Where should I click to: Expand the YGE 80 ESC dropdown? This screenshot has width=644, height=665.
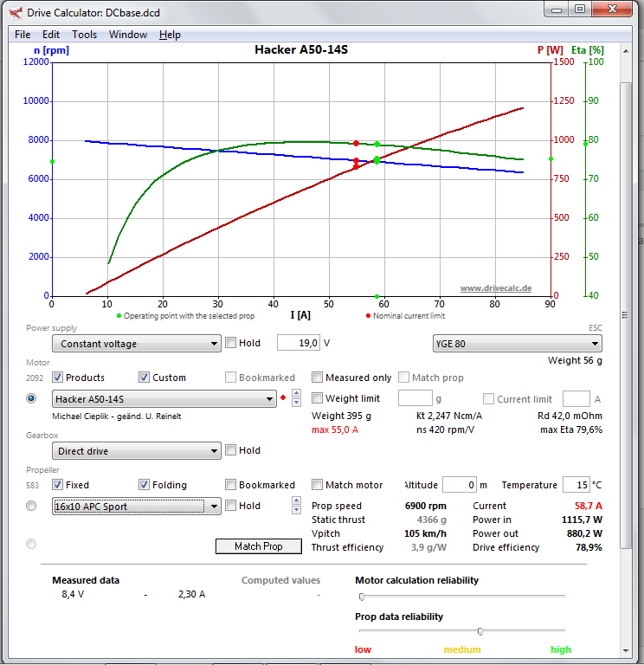(x=517, y=344)
